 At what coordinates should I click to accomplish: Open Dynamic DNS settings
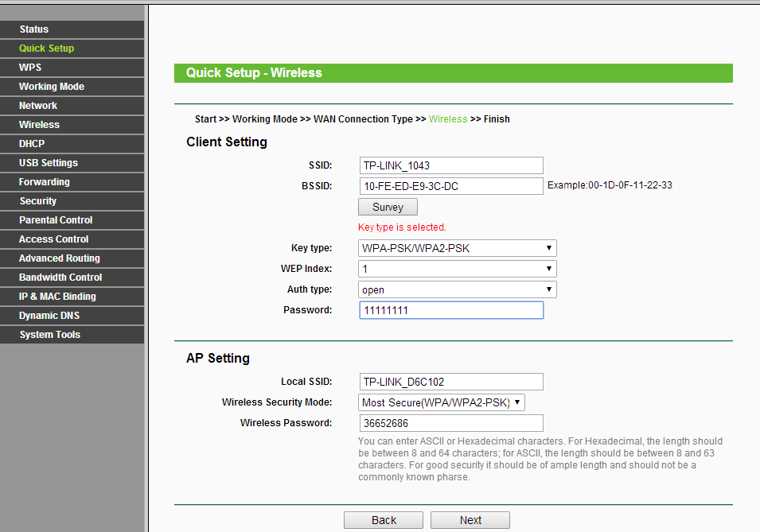pyautogui.click(x=72, y=316)
